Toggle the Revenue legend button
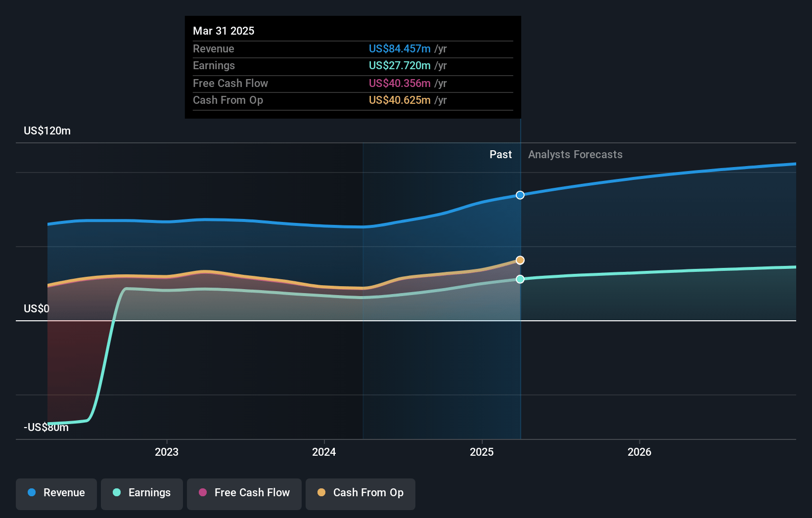The height and width of the screenshot is (518, 812). (x=56, y=494)
